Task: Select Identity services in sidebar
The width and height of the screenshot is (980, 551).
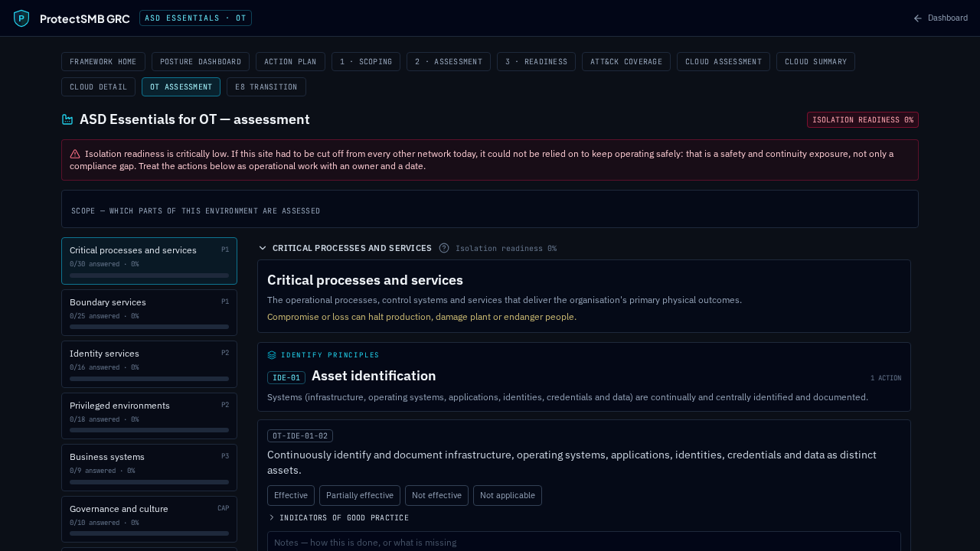Action: click(x=149, y=364)
